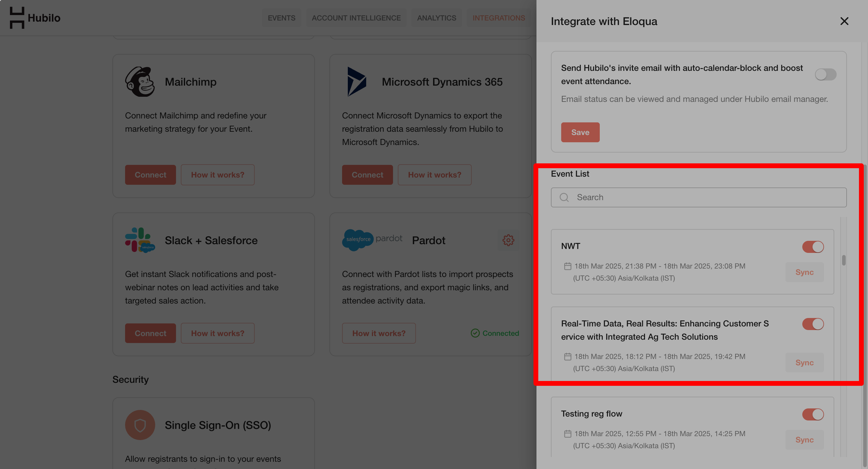Viewport: 868px width, 469px height.
Task: Click calendar icon in Real-Time Data event
Action: (568, 357)
